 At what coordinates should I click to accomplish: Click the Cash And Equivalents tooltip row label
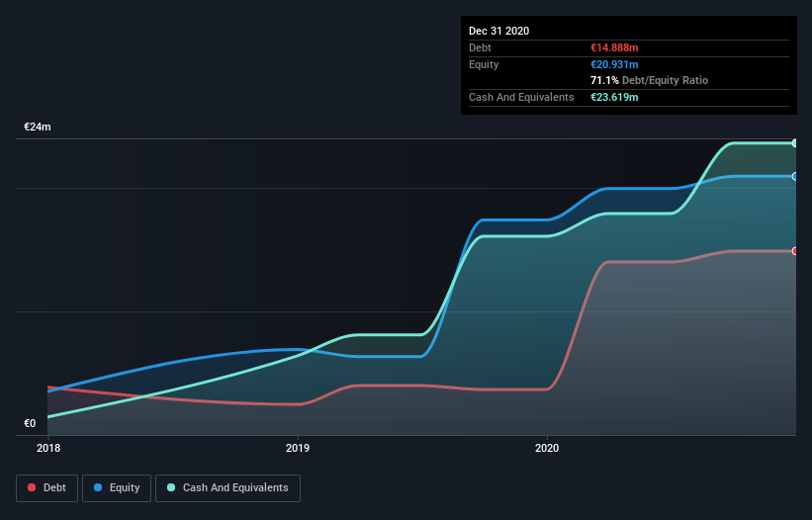(x=521, y=97)
